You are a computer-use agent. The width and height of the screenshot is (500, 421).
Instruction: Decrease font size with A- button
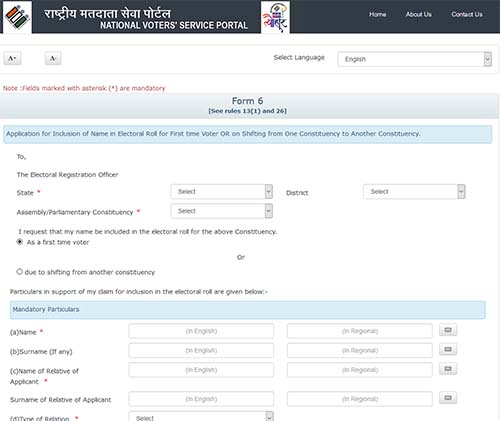[53, 58]
